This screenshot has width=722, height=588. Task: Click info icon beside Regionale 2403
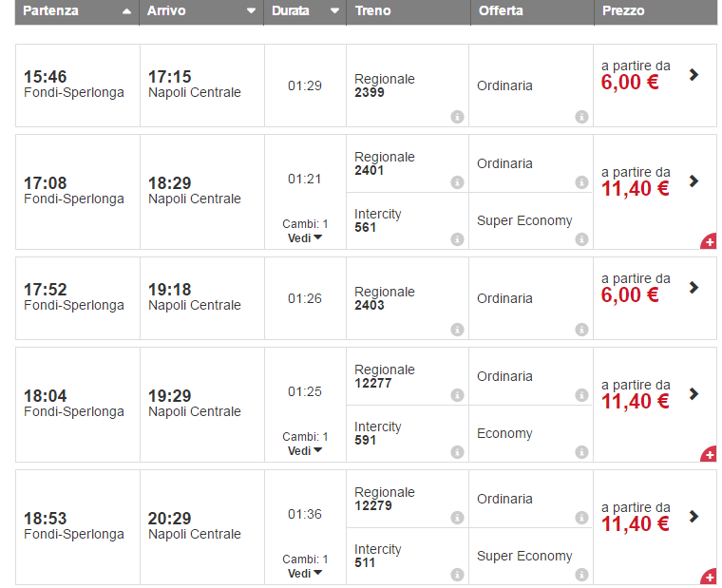tap(457, 330)
